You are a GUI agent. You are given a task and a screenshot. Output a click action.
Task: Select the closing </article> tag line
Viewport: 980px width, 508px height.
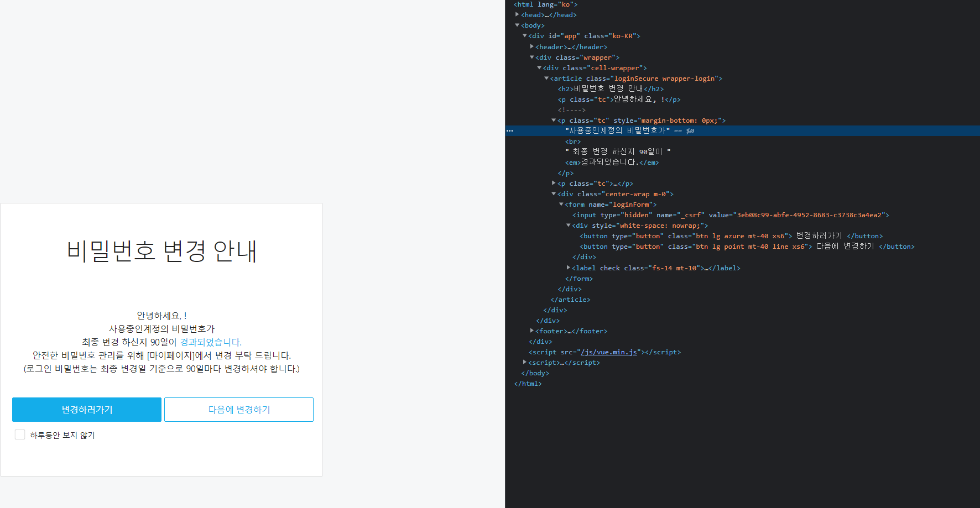[x=570, y=300]
